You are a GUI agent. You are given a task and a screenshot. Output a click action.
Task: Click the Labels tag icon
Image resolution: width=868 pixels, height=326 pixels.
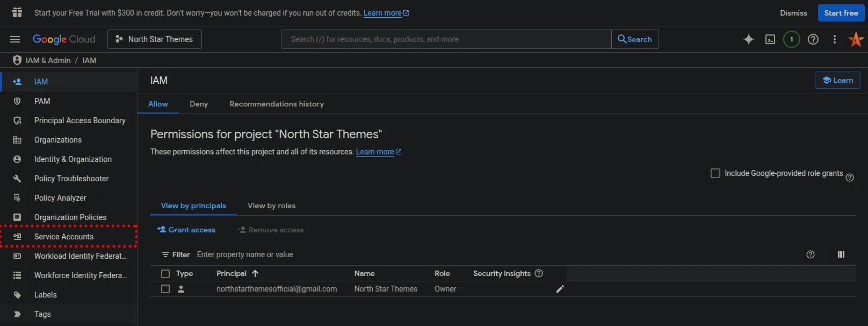click(x=17, y=295)
